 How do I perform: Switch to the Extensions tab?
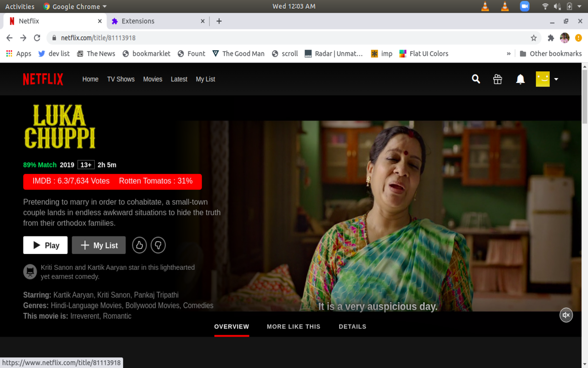pos(158,21)
